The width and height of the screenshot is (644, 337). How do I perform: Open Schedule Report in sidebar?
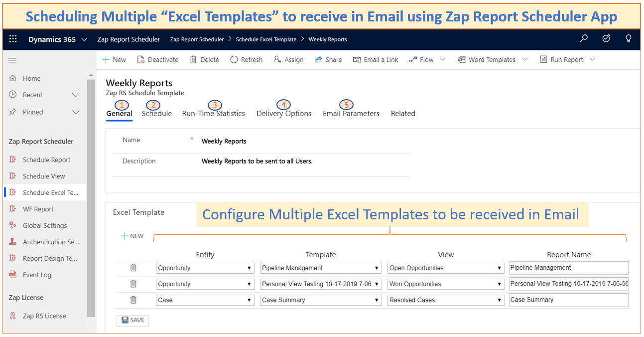click(46, 160)
